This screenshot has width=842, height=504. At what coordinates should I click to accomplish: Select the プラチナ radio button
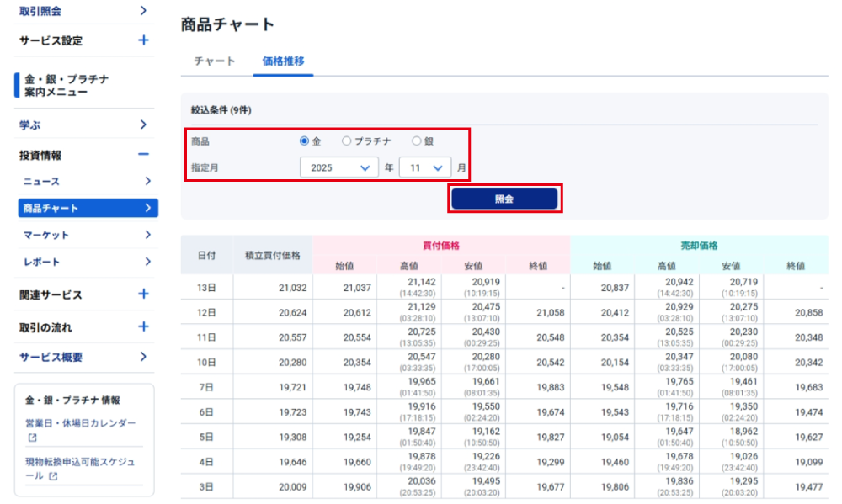coord(346,141)
